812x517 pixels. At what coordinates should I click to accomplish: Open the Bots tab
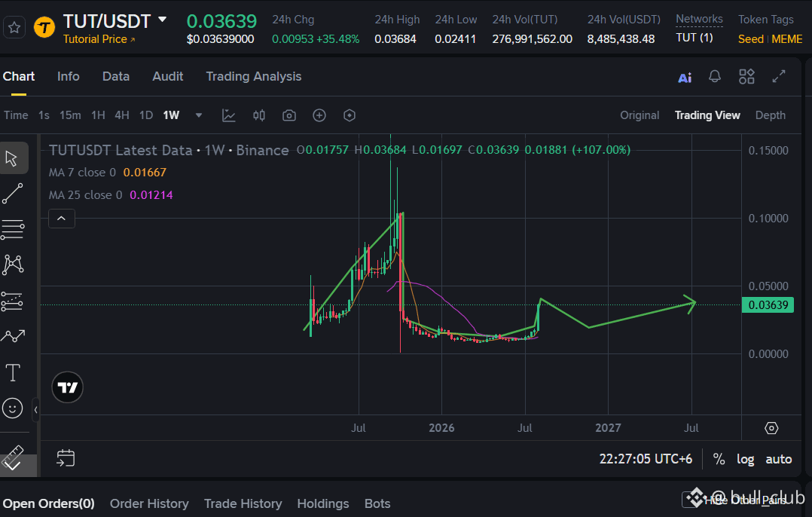point(377,503)
